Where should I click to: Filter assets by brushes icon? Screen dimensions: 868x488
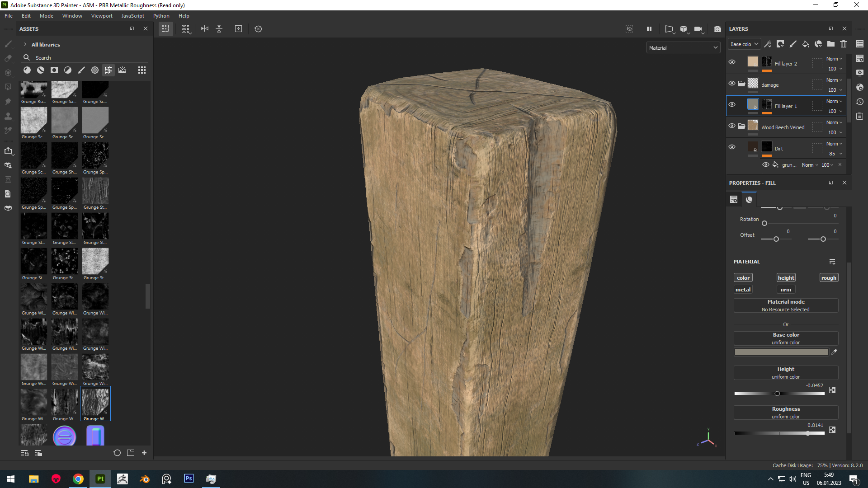tap(81, 70)
